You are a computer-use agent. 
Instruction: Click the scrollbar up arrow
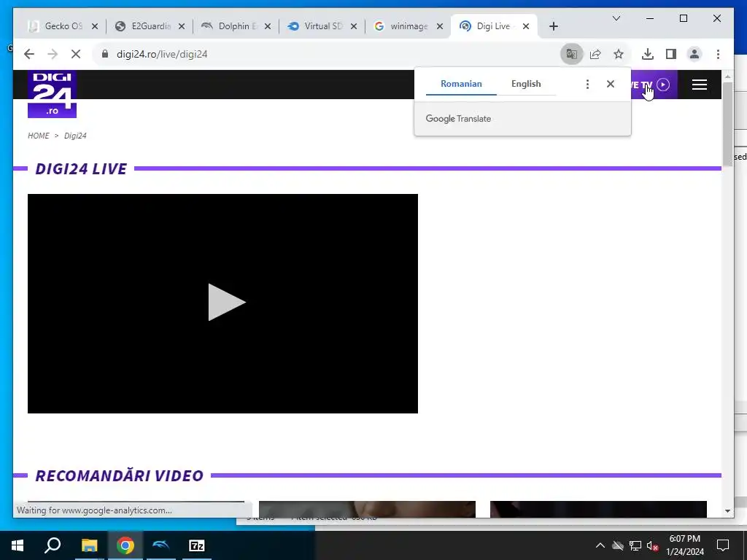click(727, 76)
